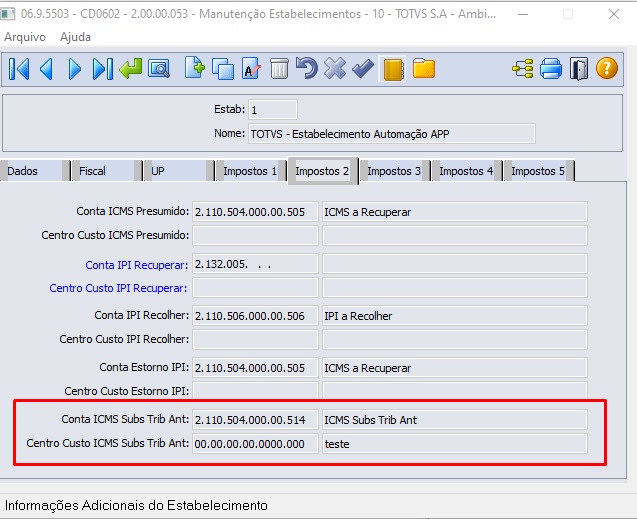
Task: Delete record with trash can icon
Action: pyautogui.click(x=279, y=69)
